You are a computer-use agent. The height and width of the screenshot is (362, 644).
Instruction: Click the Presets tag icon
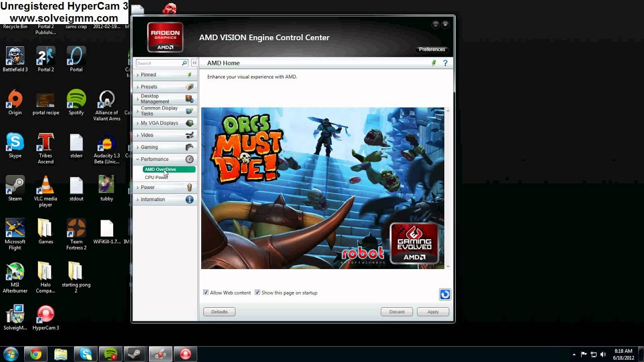pos(190,87)
